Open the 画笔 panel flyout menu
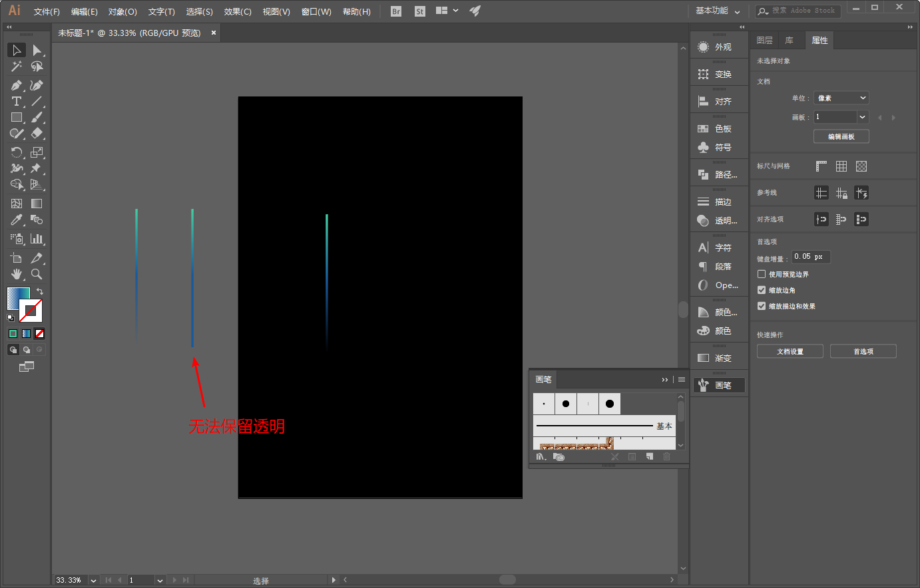 click(682, 380)
